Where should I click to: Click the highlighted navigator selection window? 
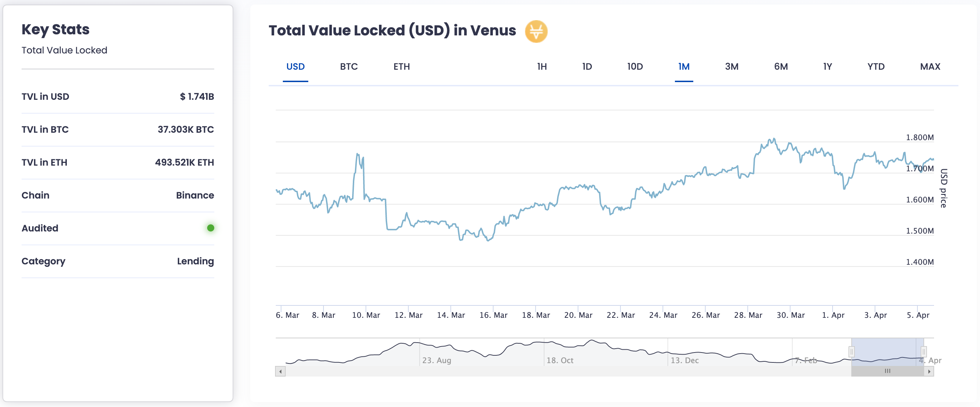[x=888, y=352]
